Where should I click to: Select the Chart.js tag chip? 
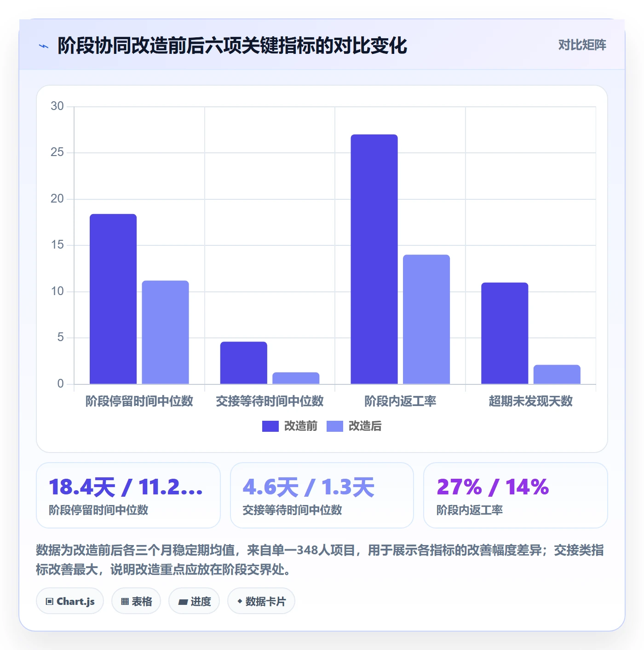tap(70, 601)
